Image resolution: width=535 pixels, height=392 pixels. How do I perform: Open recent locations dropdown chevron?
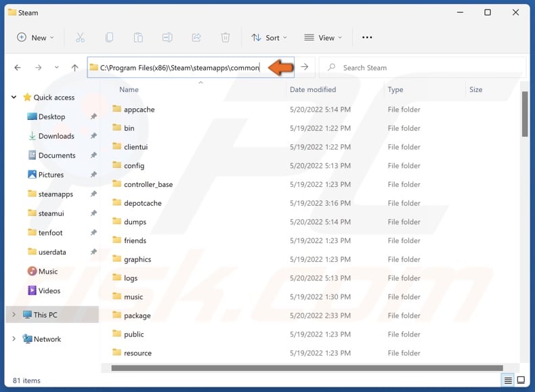pyautogui.click(x=57, y=67)
